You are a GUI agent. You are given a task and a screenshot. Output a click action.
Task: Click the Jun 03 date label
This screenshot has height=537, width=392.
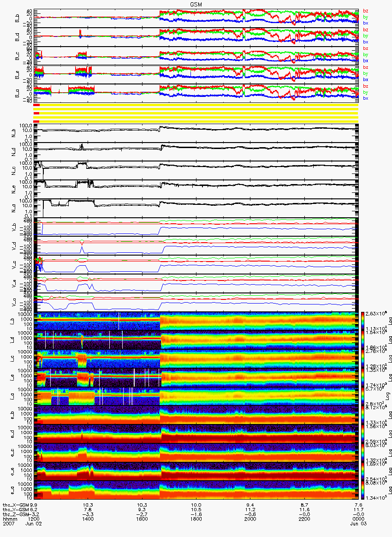click(358, 524)
